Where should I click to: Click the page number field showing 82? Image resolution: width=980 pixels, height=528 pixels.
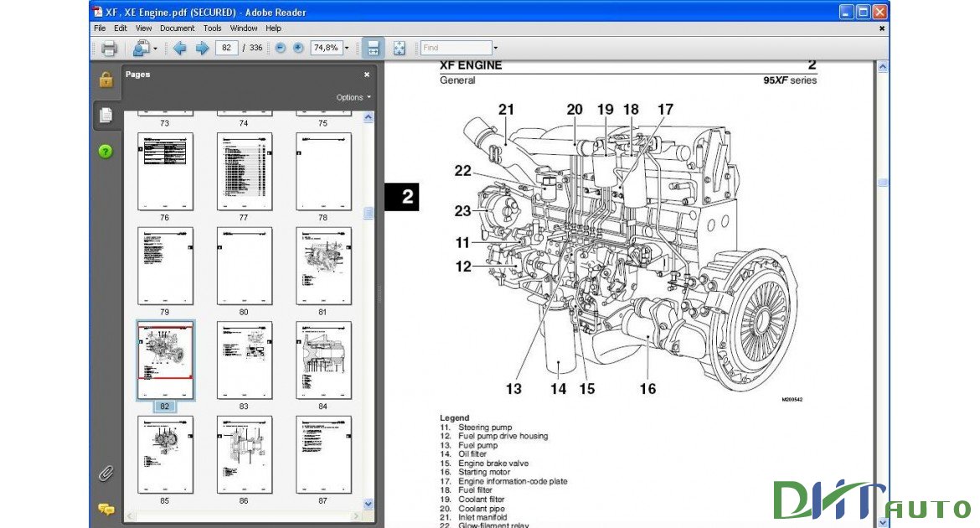click(226, 48)
